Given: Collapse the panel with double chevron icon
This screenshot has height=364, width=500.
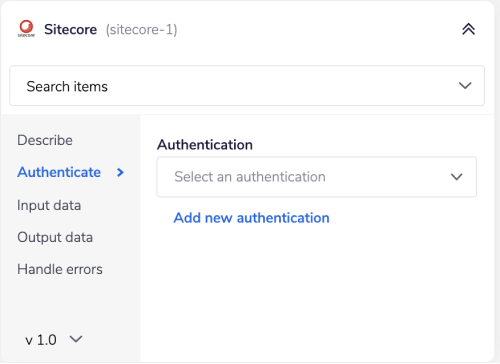Looking at the screenshot, I should point(468,29).
